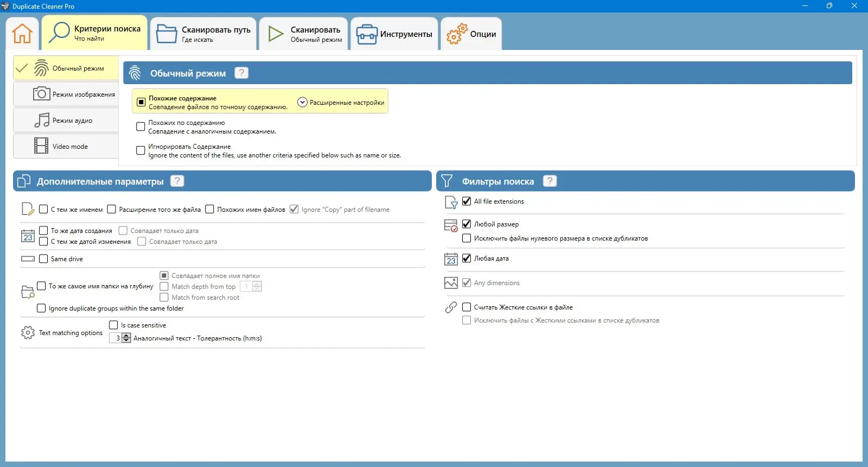Uncheck the Любая дата filter
868x467 pixels.
(467, 258)
